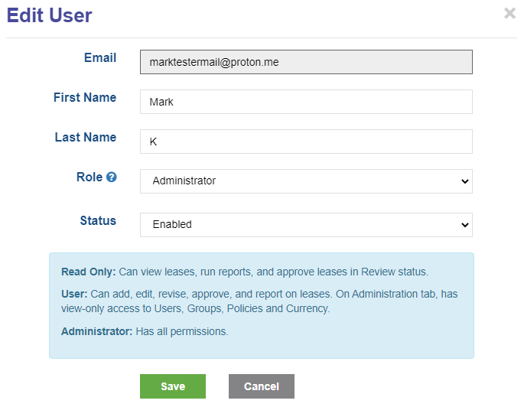Click the disabled Email field
Screen dimensions: 524x420
[306, 62]
